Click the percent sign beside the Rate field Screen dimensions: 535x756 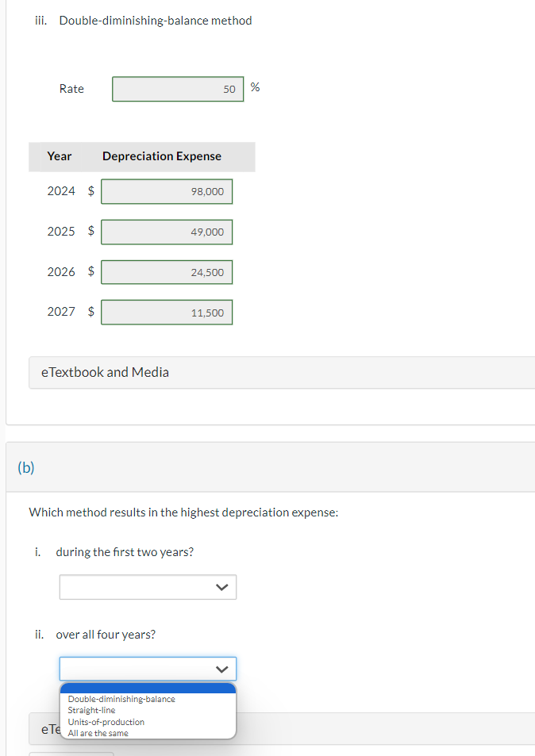click(x=255, y=87)
